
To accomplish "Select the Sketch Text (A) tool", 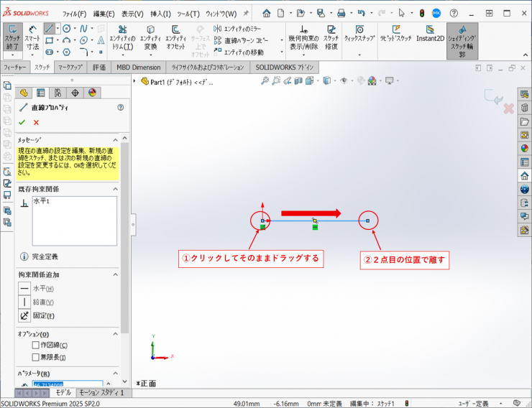I will (101, 40).
